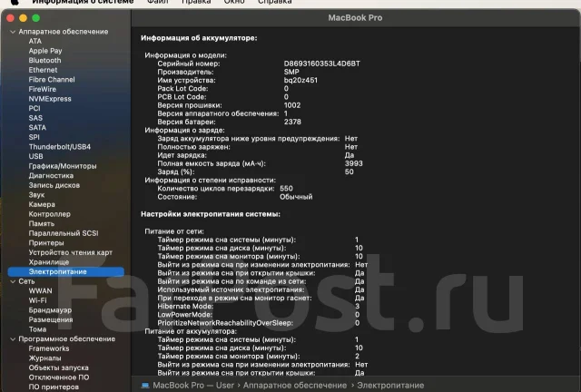Click Электропитание in the path bar

(390, 386)
